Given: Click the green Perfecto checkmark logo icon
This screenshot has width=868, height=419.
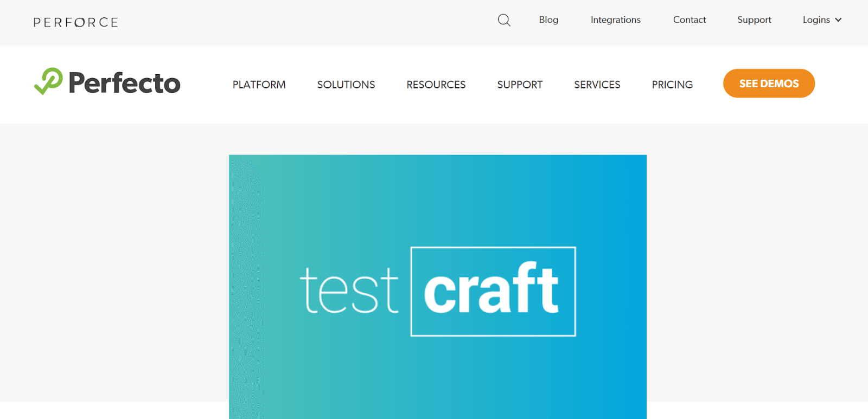Looking at the screenshot, I should (48, 81).
